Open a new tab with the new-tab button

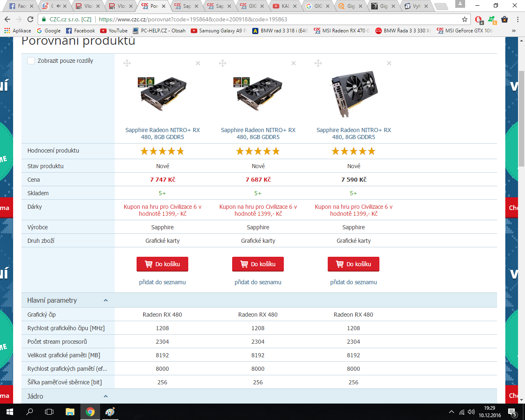pos(441,6)
